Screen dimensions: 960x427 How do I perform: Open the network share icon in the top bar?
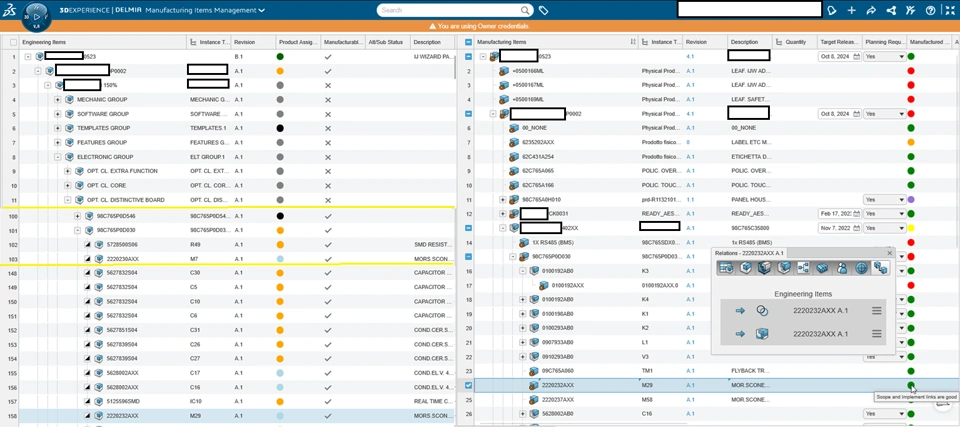click(x=891, y=10)
